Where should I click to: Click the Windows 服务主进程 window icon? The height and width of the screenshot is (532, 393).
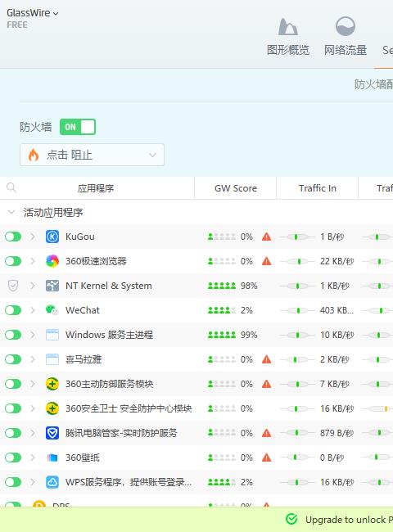point(52,335)
